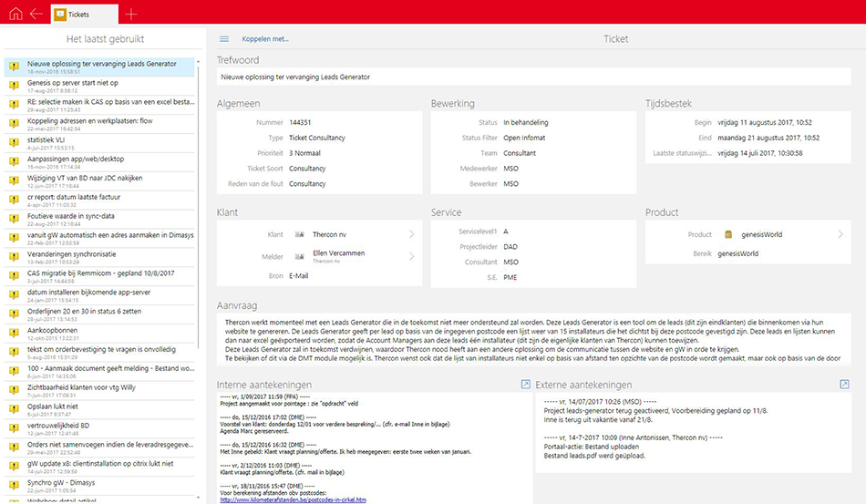Select ticket 'gW update x8: clientinstallation op citrix'
This screenshot has height=504, width=866.
click(x=99, y=467)
